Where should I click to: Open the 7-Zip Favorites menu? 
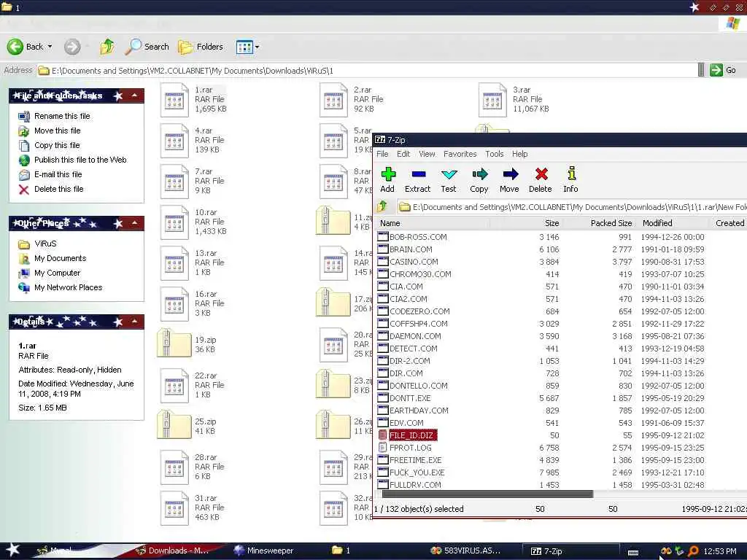click(460, 154)
